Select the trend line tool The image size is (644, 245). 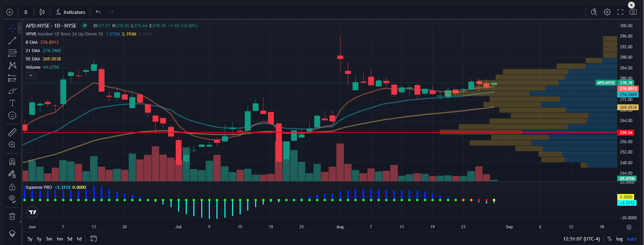point(12,40)
